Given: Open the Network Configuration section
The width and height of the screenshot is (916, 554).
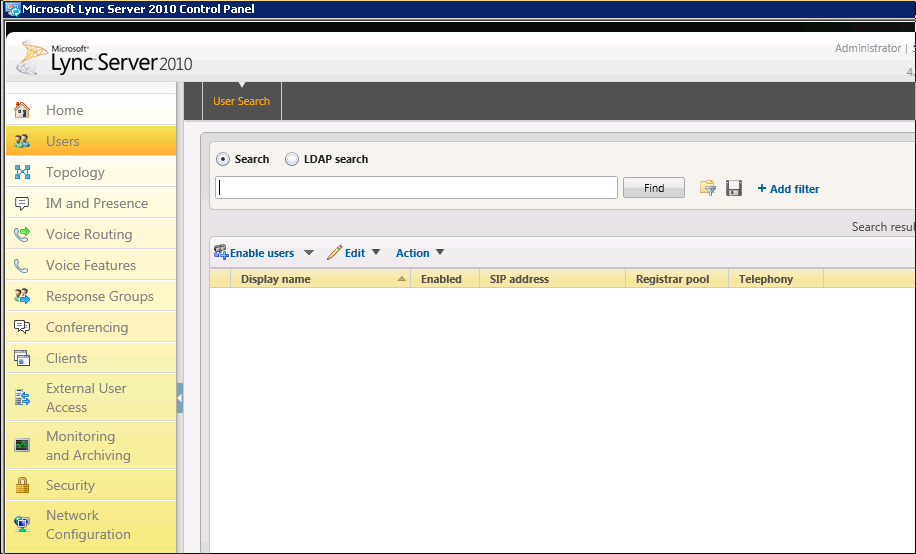Looking at the screenshot, I should (x=91, y=524).
